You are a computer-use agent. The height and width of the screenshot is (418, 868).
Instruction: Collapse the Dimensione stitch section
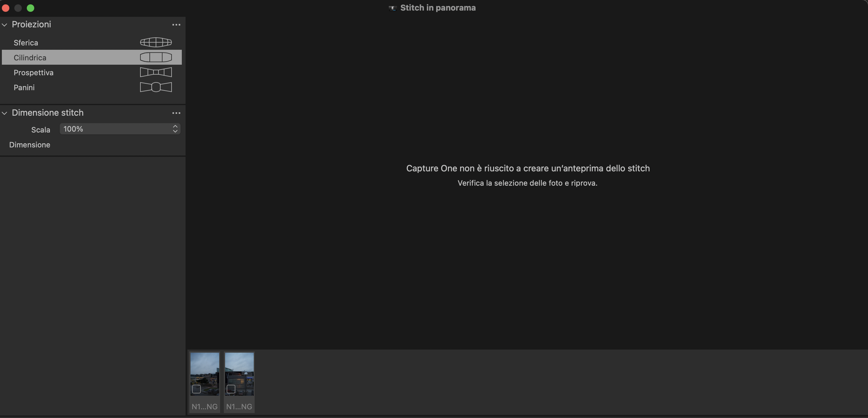pos(5,113)
